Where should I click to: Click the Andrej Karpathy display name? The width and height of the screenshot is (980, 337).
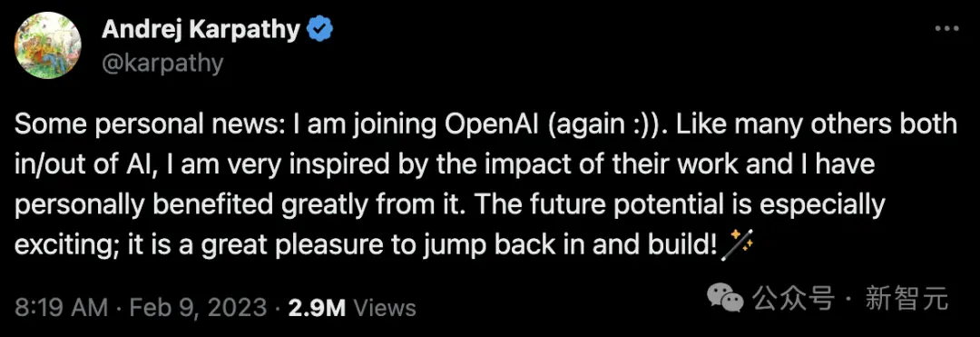201,29
